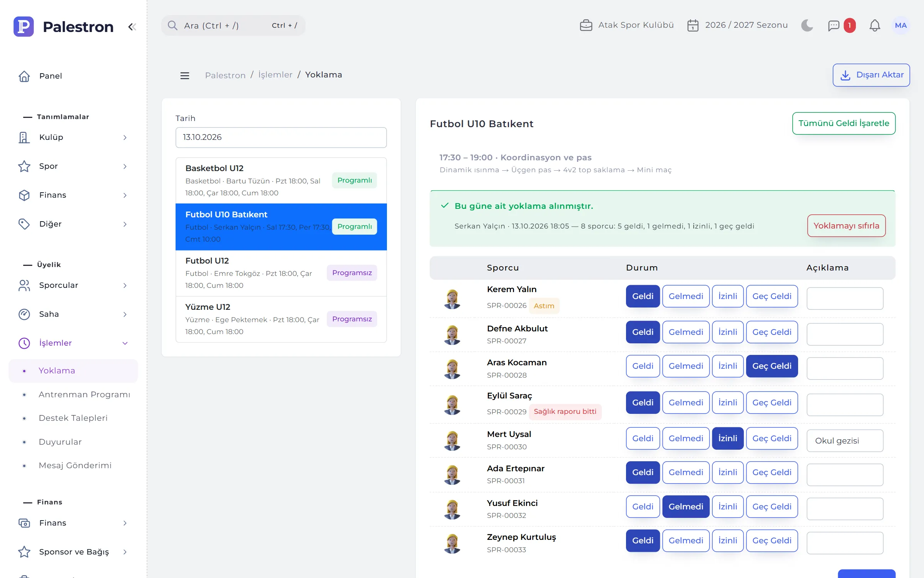This screenshot has width=924, height=578.
Task: Collapse the sidebar with the double-chevron icon
Action: click(132, 27)
